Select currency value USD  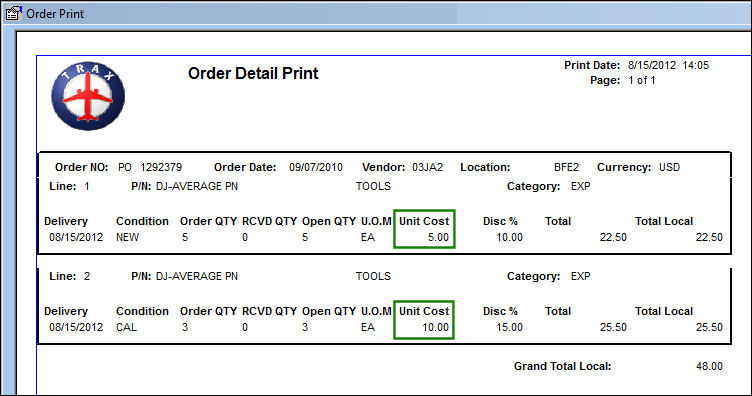[669, 167]
